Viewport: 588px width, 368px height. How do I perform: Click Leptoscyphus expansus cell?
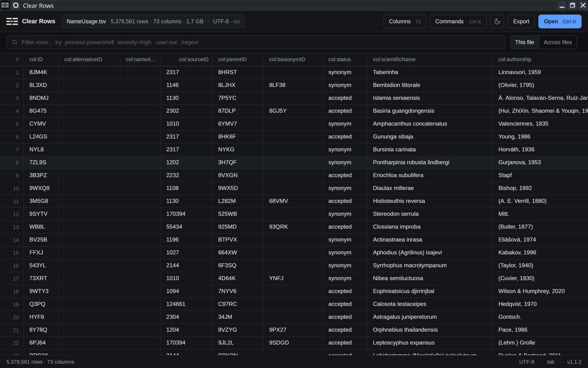click(430, 343)
